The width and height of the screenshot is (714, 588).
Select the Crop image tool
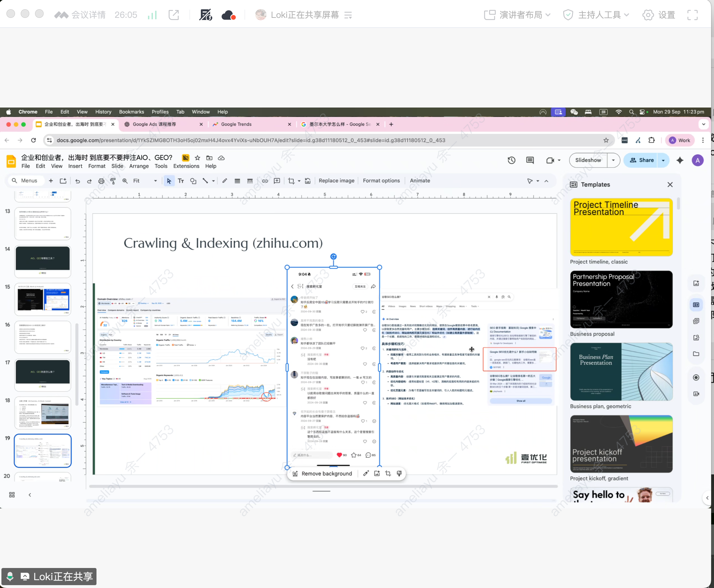[x=291, y=181]
